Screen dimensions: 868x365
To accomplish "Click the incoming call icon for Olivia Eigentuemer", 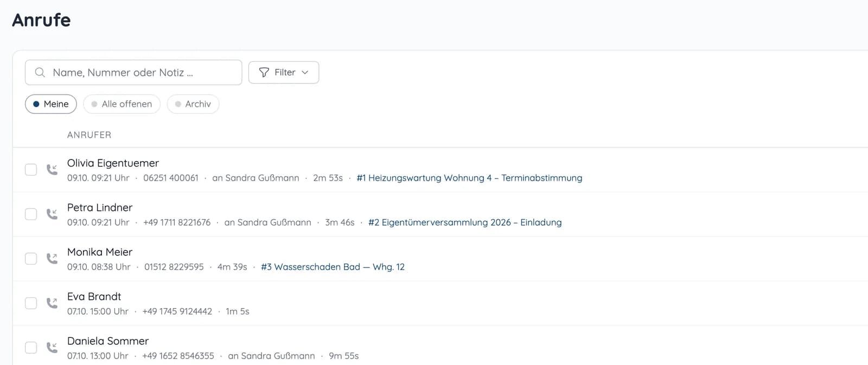I will click(x=52, y=170).
